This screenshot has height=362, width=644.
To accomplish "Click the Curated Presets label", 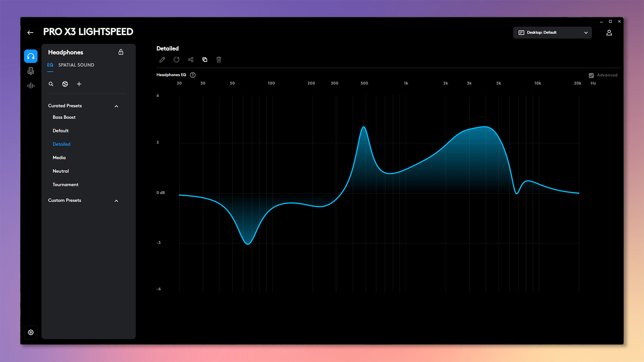I will pyautogui.click(x=65, y=106).
